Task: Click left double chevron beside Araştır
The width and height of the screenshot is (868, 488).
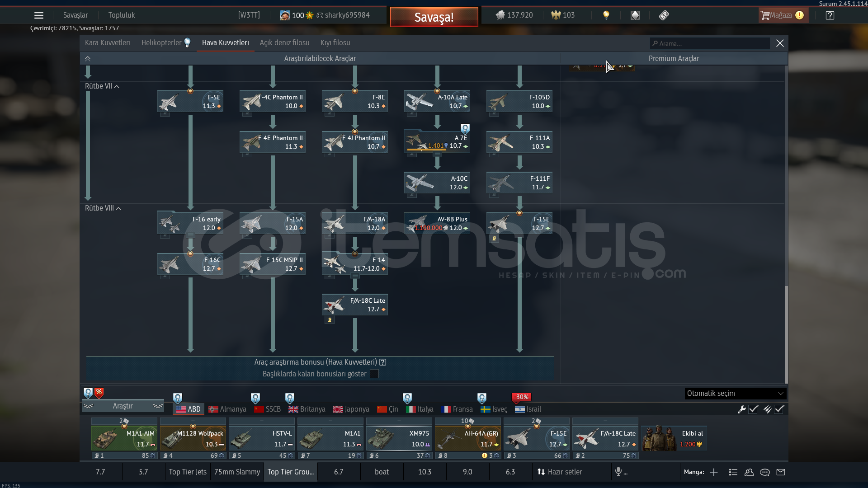Action: (89, 406)
